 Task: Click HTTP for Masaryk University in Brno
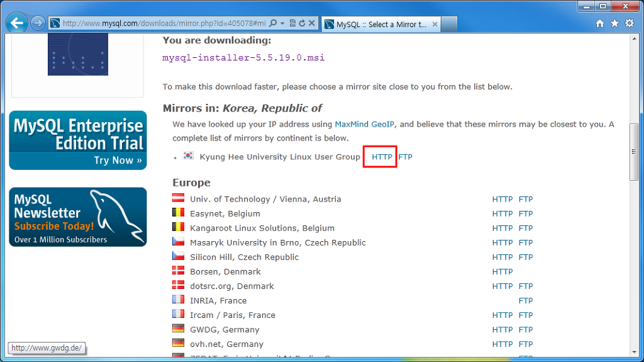coord(502,243)
